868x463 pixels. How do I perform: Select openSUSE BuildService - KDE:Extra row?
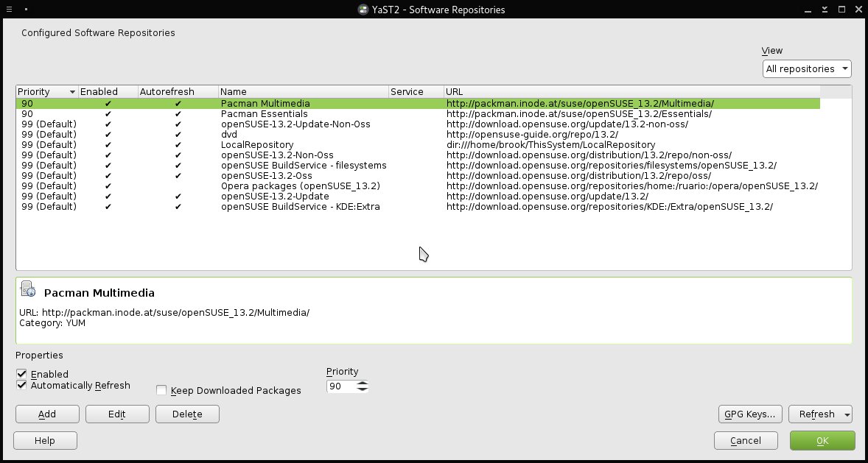point(418,207)
